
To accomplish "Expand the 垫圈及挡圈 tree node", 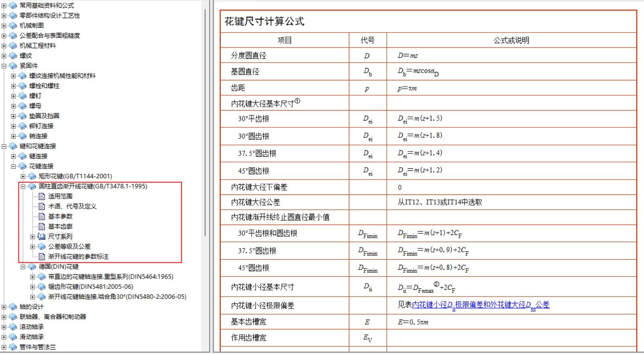I will 14,116.
